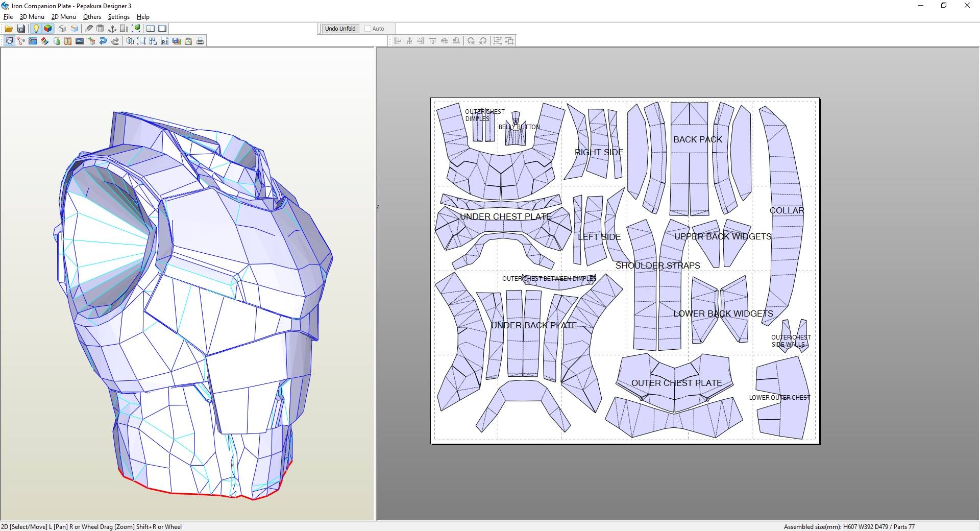Viewport: 980px width, 531px height.
Task: Open the 2D Menu
Action: 64,17
